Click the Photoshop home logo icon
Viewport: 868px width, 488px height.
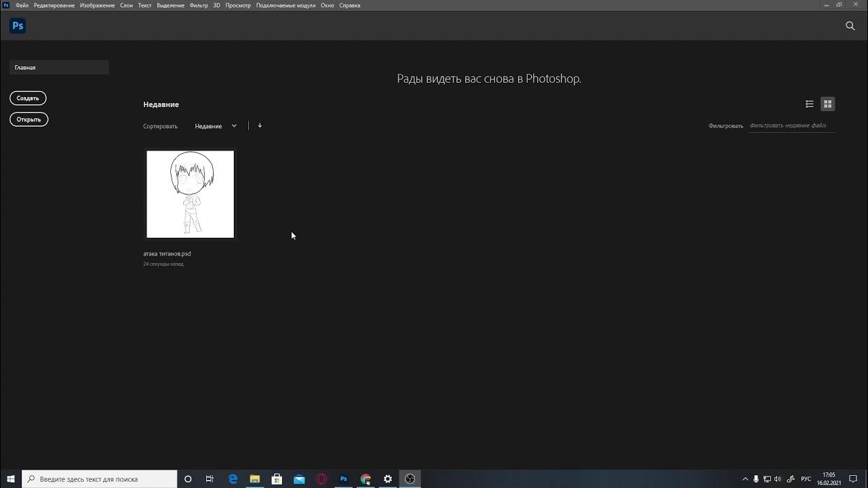pos(18,26)
